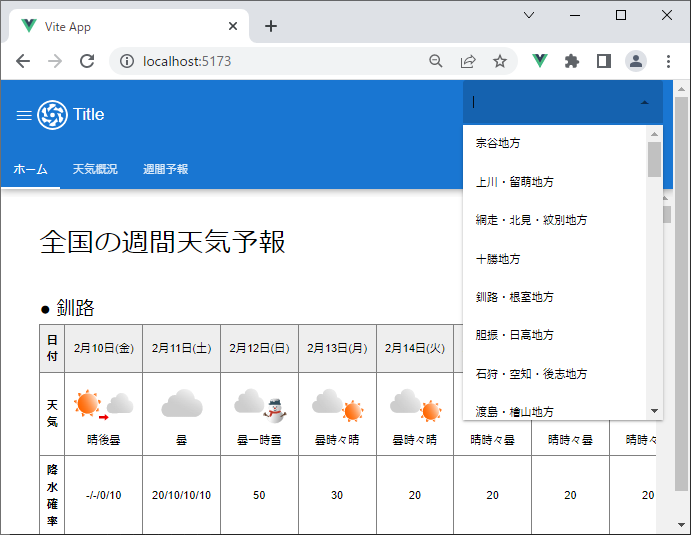This screenshot has width=691, height=535.
Task: Click precipitation value 20/10/10/10
Action: [x=182, y=495]
